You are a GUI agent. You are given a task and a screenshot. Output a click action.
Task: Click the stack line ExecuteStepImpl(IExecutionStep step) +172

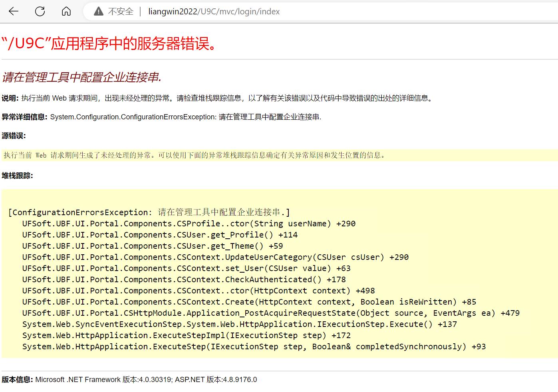187,335
